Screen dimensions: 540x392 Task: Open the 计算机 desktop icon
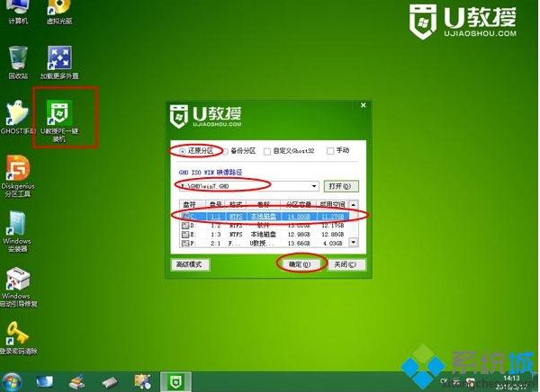click(18, 12)
